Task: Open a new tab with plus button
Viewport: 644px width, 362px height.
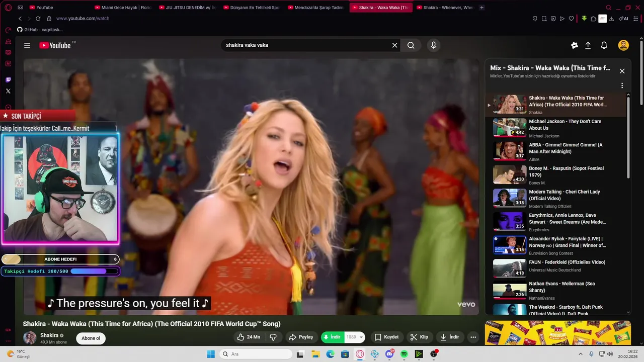Action: click(x=482, y=8)
